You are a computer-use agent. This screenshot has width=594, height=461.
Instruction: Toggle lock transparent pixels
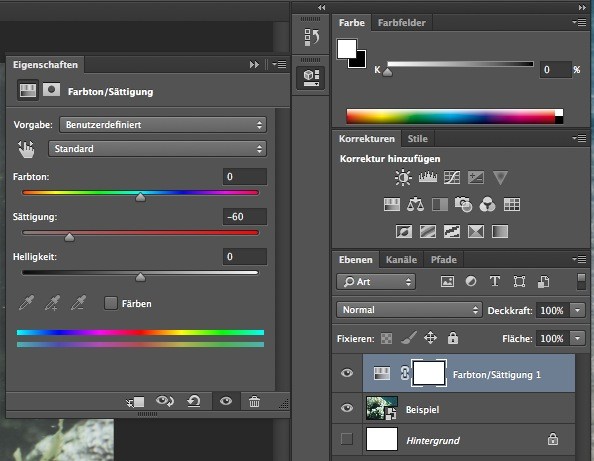point(386,338)
